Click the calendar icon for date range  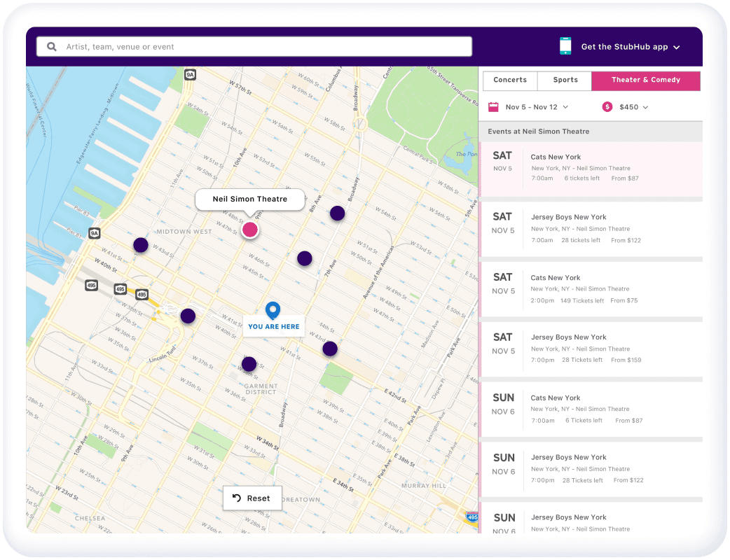pos(493,107)
